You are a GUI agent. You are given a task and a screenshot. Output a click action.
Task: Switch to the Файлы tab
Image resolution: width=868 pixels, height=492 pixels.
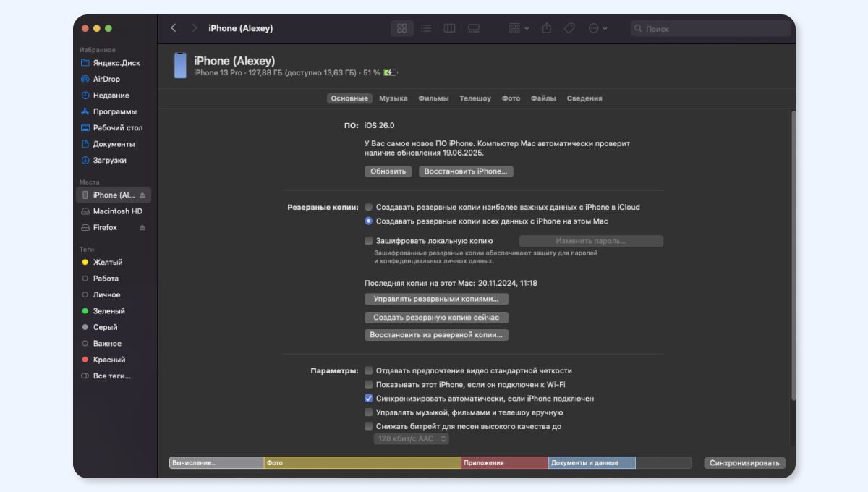tap(543, 98)
